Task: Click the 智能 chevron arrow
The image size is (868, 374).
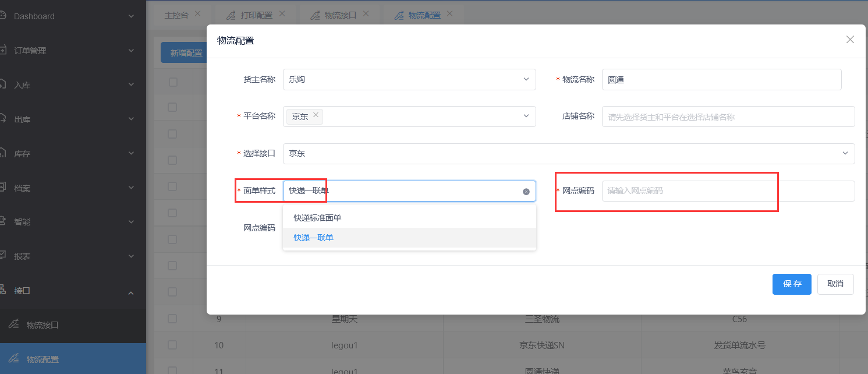Action: click(131, 222)
